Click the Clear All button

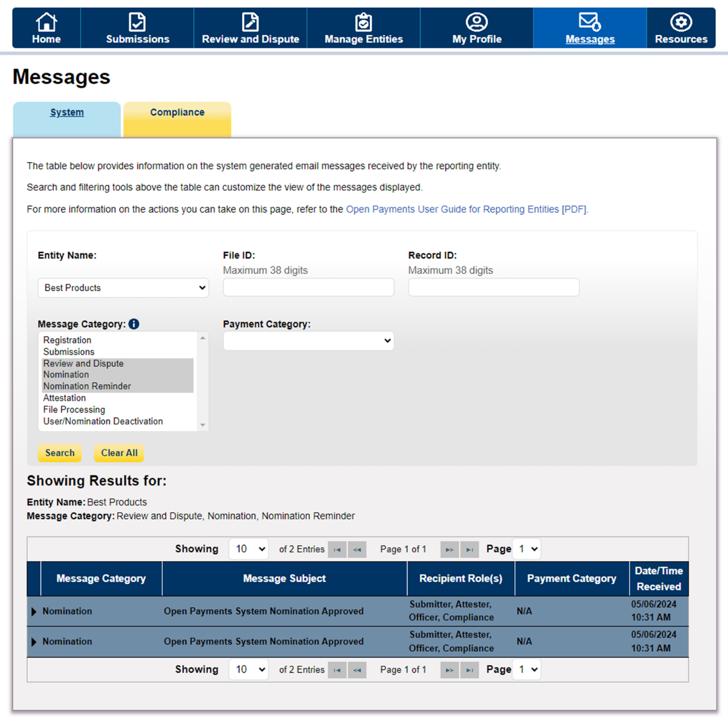point(119,453)
